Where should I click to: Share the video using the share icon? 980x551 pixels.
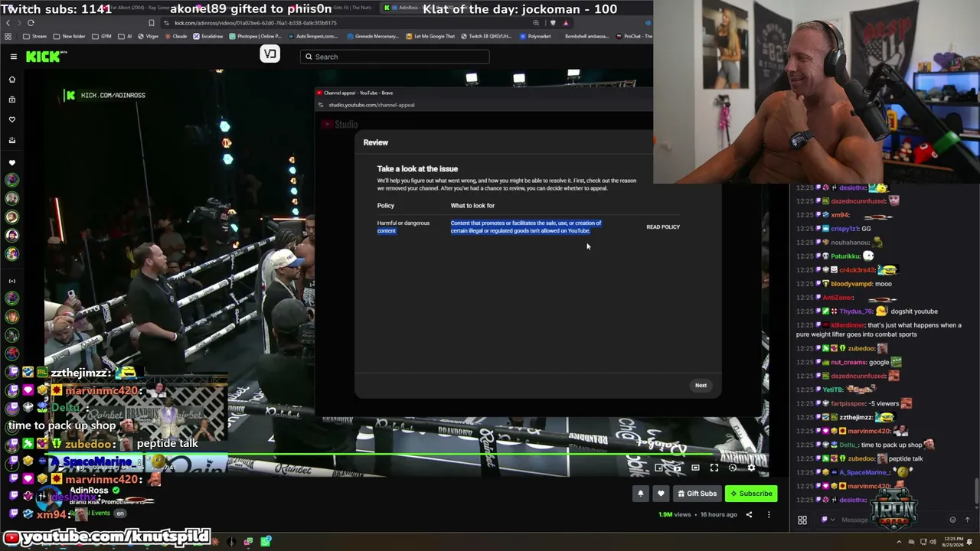point(749,514)
